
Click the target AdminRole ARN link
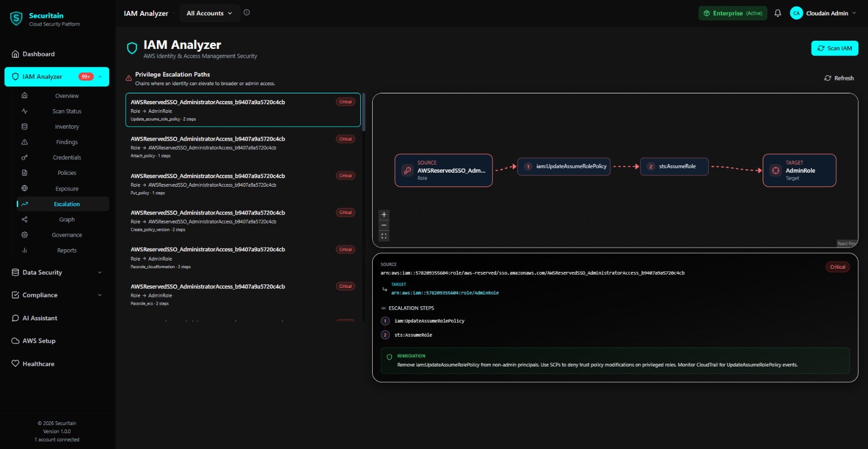click(x=445, y=293)
